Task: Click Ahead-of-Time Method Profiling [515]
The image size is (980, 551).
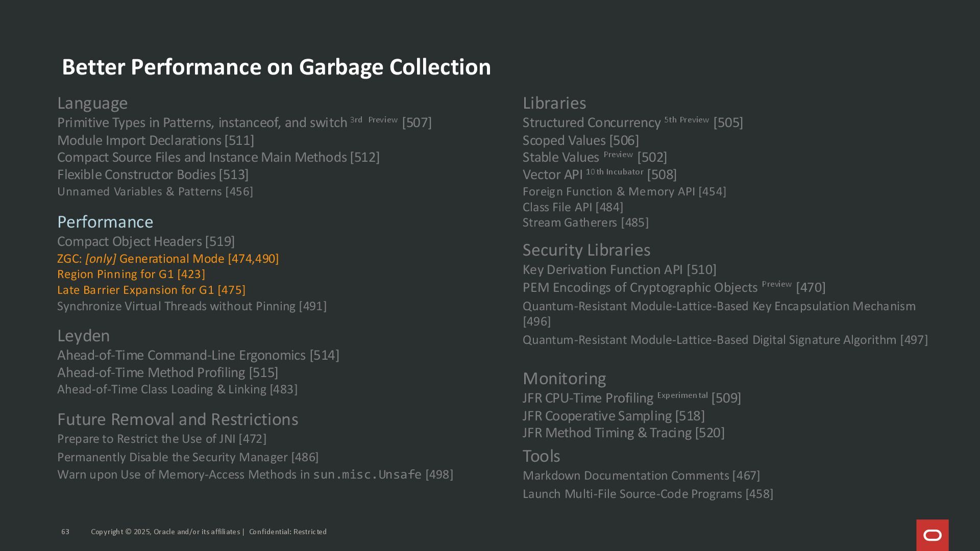Action: tap(167, 372)
